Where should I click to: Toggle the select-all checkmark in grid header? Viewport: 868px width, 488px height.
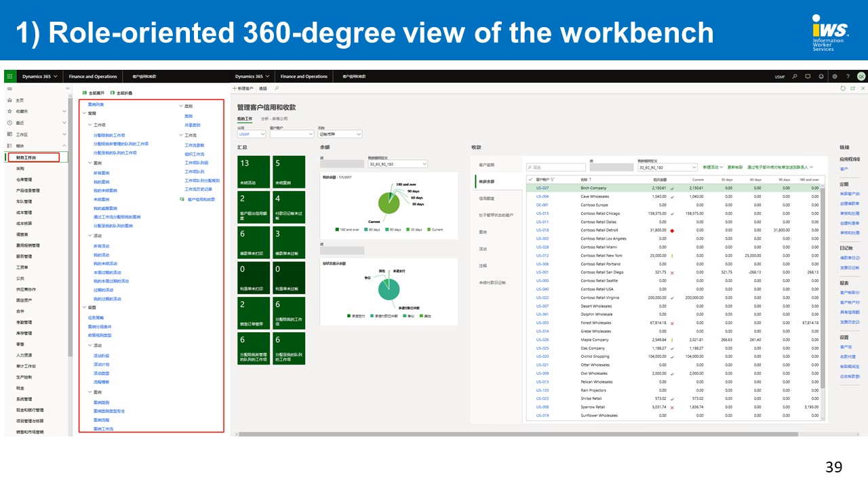coord(531,180)
